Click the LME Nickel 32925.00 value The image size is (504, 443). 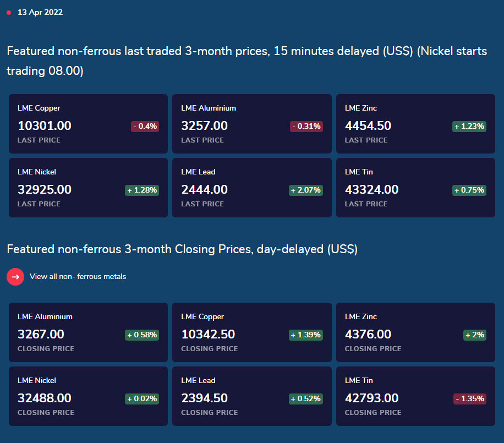[x=45, y=190]
